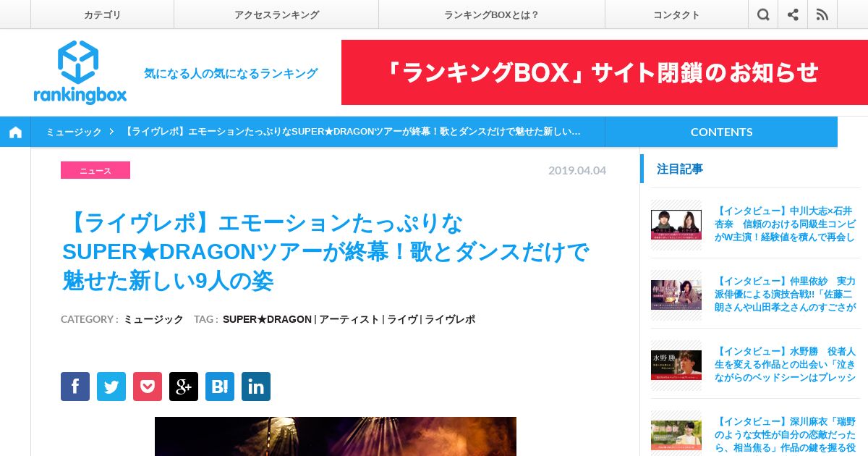Open the アーティスト tag

(x=349, y=319)
